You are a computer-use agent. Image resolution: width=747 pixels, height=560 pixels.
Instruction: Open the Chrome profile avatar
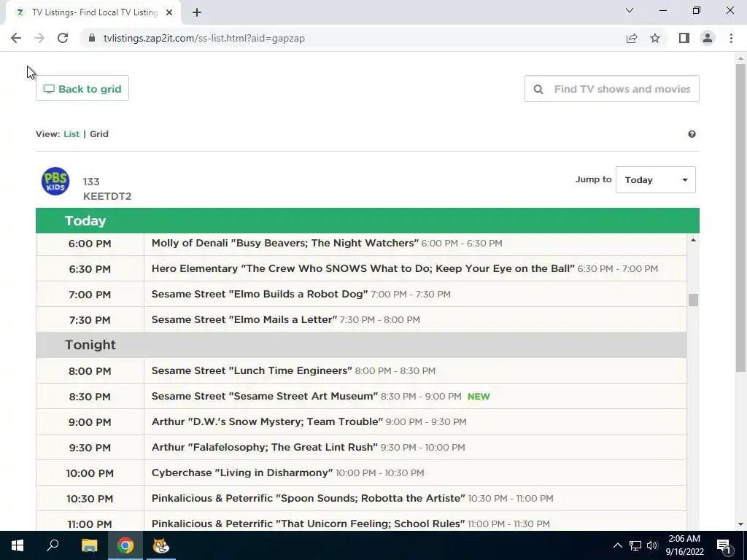click(708, 38)
